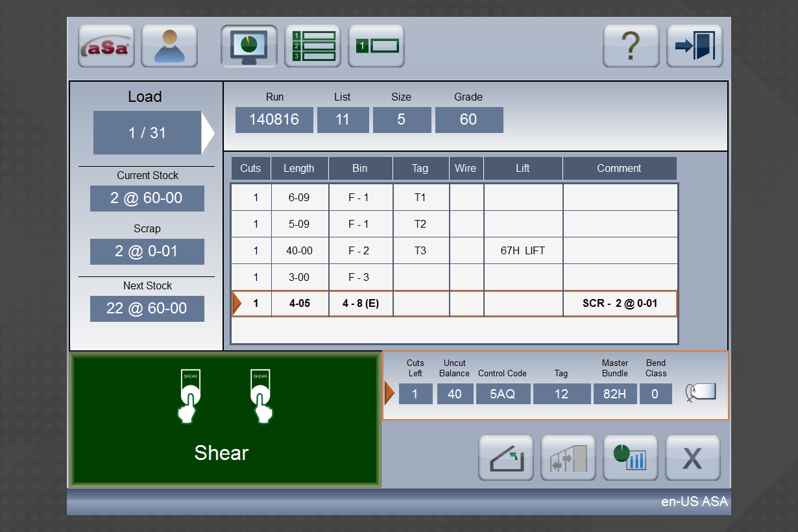Click the tag label icon
Viewport: 798px width, 532px height.
point(701,393)
